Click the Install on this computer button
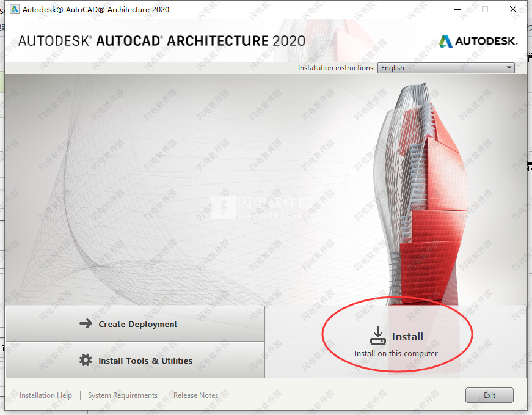The image size is (532, 415). pyautogui.click(x=396, y=341)
